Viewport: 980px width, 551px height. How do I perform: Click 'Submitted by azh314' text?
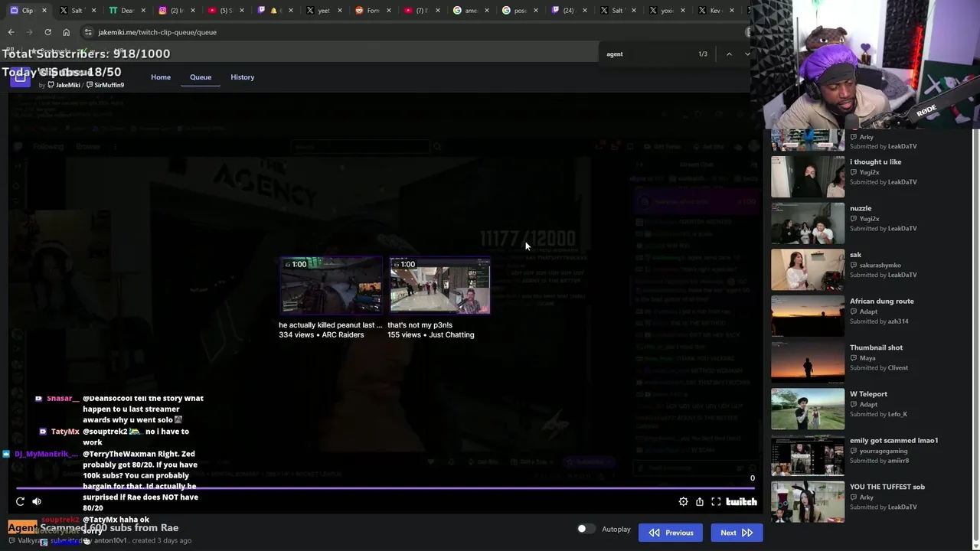coord(879,321)
